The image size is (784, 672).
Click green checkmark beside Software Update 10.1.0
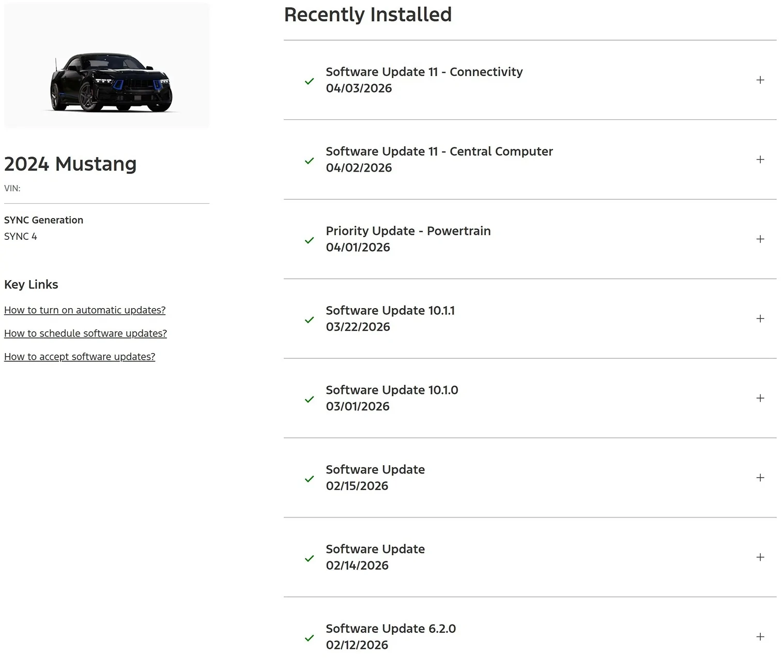coord(310,400)
